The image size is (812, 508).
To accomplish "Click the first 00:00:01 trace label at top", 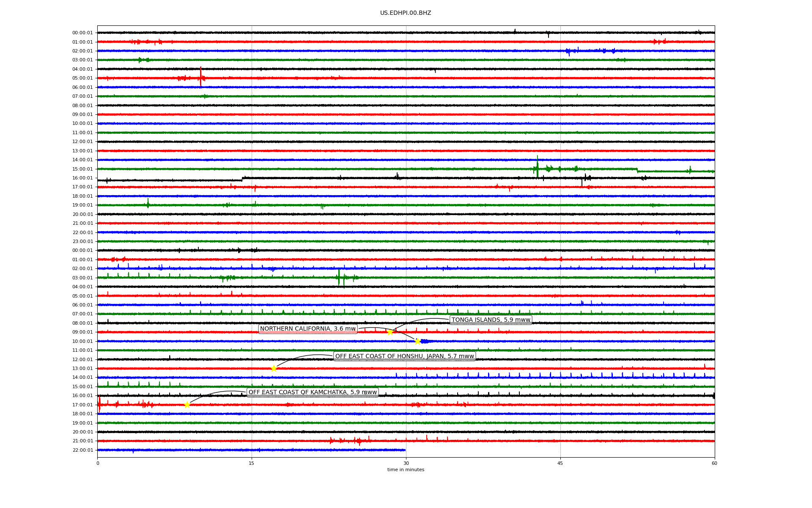I will [82, 33].
